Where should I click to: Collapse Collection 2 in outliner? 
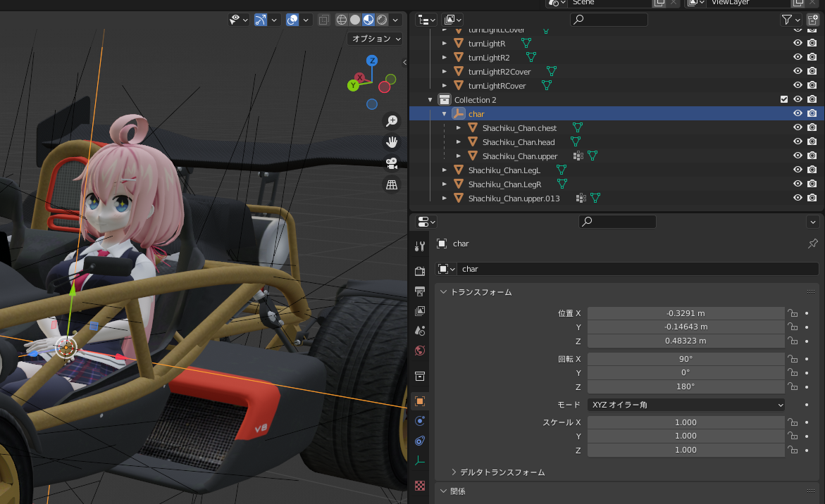click(x=430, y=100)
